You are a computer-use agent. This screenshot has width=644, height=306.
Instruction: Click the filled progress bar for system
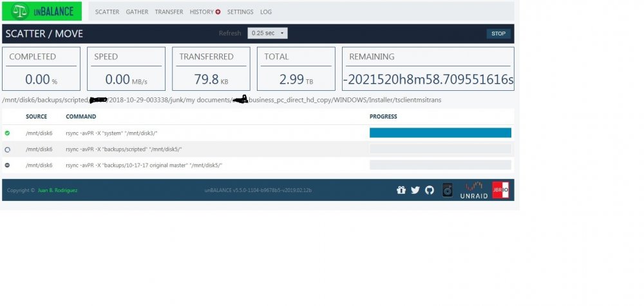[x=440, y=133]
